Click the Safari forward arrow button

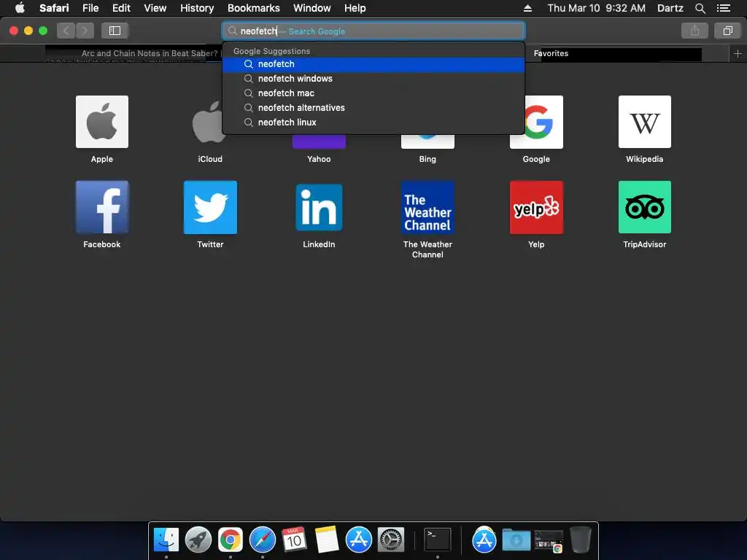coord(85,31)
